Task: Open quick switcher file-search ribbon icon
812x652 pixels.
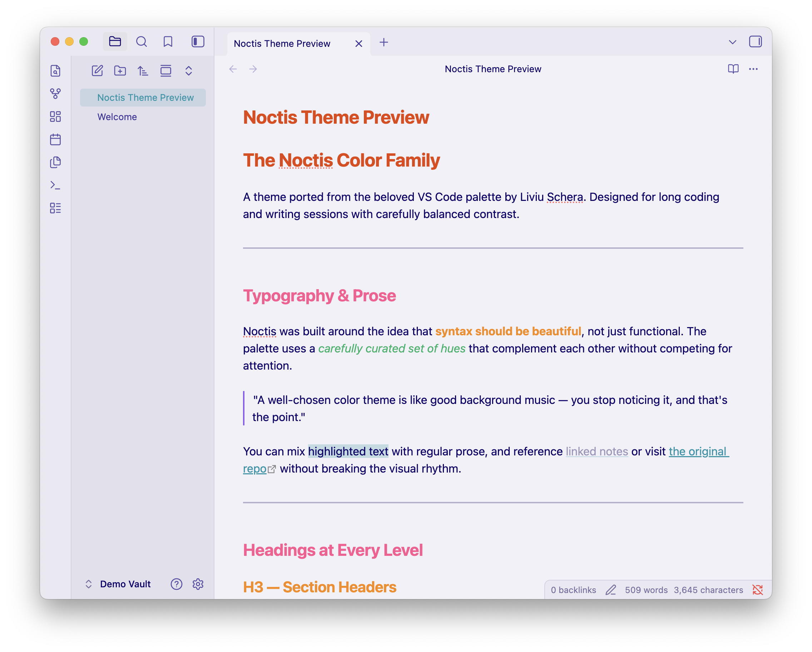Action: pyautogui.click(x=55, y=71)
